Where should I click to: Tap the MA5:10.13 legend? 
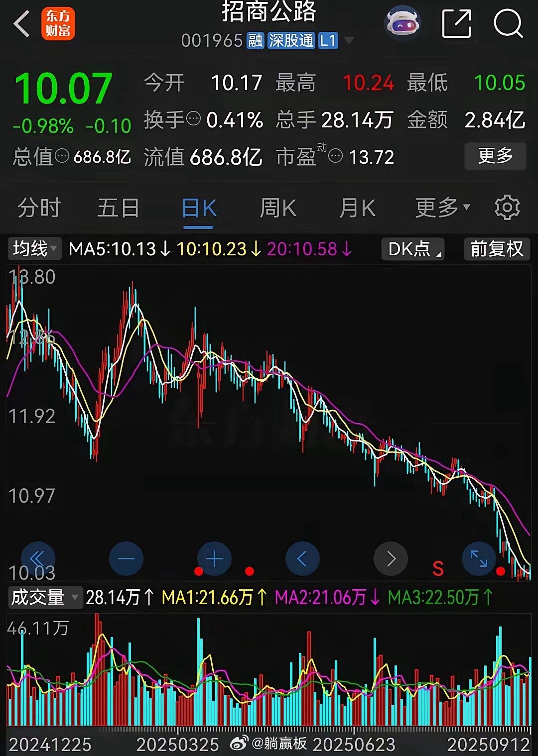tap(119, 249)
